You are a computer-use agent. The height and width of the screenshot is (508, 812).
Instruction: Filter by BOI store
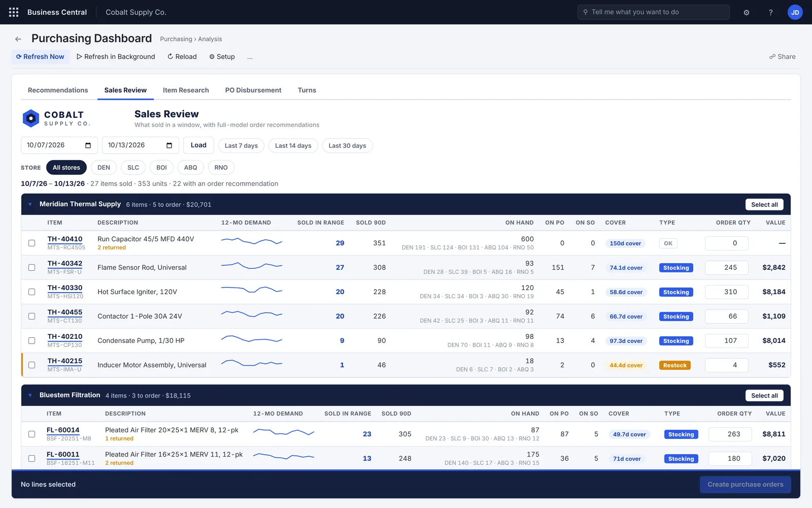161,168
